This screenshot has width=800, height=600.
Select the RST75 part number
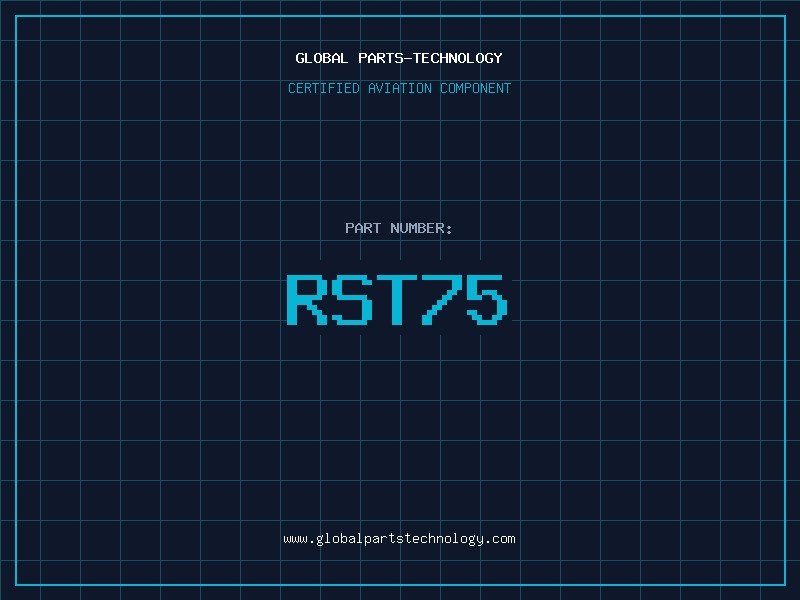coord(397,299)
